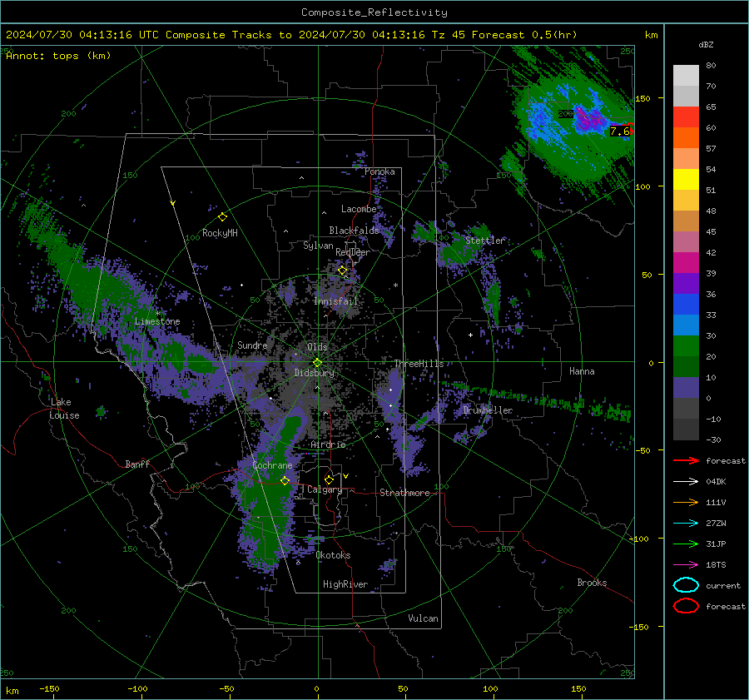Click the Cochrane city label
The height and width of the screenshot is (700, 749).
tap(272, 465)
